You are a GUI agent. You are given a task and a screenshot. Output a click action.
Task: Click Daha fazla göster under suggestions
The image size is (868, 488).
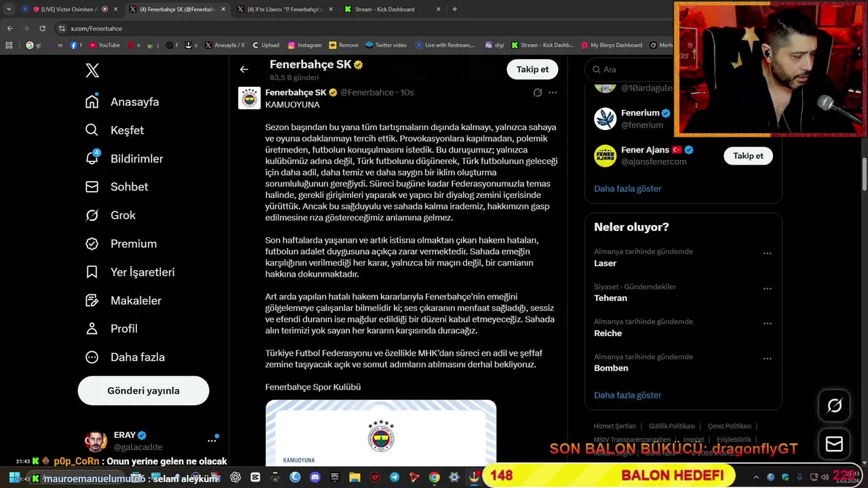(627, 188)
